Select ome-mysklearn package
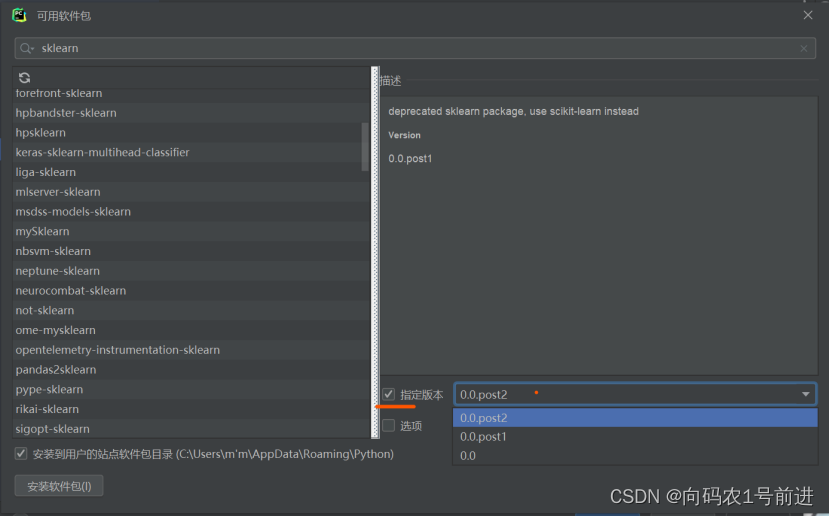Viewport: 830px width, 516px height. click(191, 330)
